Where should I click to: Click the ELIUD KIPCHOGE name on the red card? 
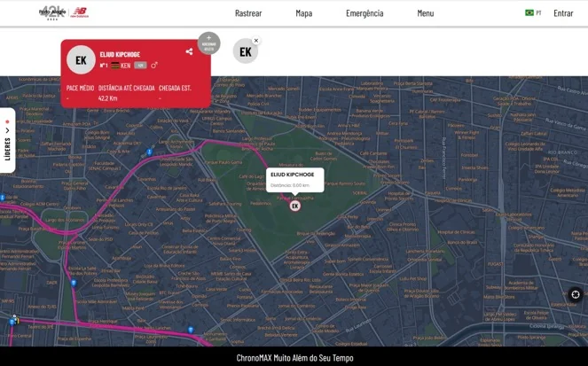click(120, 54)
